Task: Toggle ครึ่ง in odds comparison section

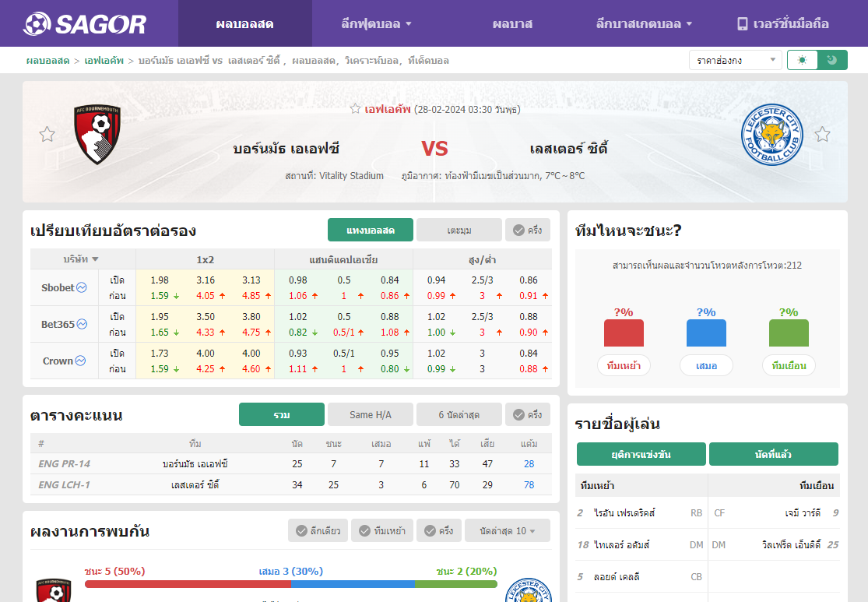Action: pyautogui.click(x=528, y=230)
